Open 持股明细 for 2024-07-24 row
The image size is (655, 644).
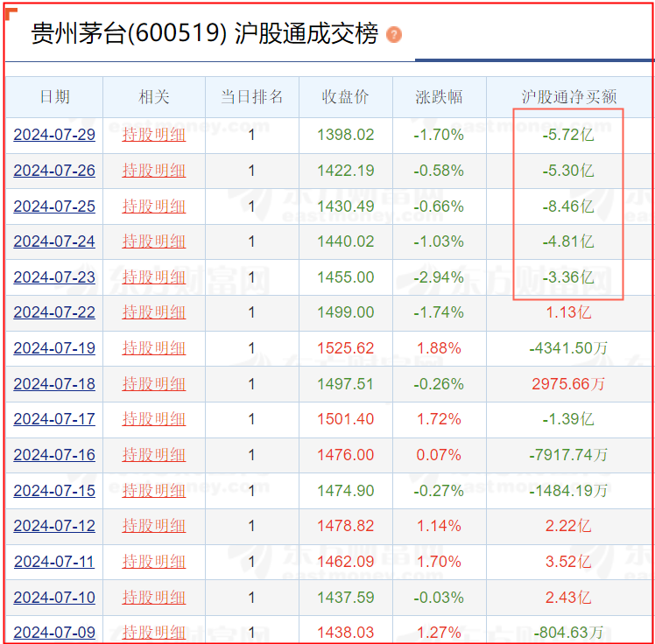click(x=154, y=241)
